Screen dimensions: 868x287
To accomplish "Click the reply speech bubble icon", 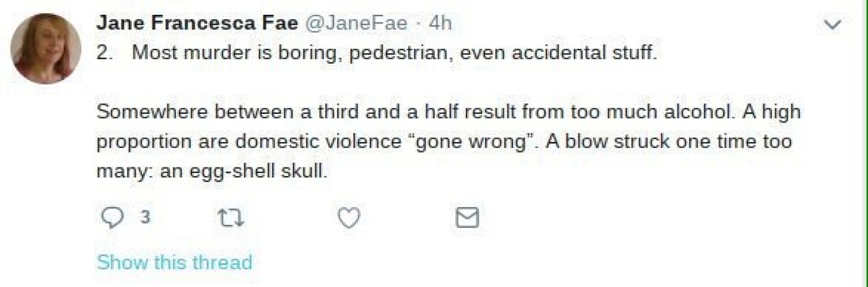I will [x=112, y=218].
